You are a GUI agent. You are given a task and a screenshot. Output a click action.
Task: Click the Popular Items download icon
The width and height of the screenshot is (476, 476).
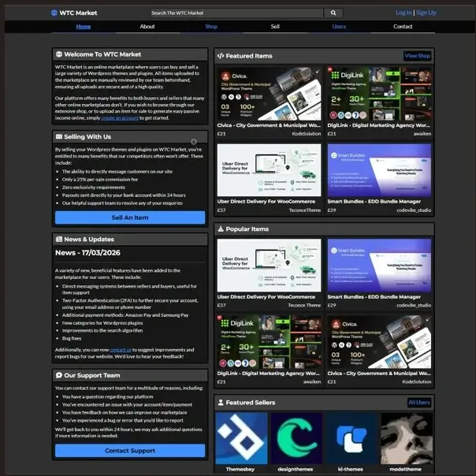point(221,229)
